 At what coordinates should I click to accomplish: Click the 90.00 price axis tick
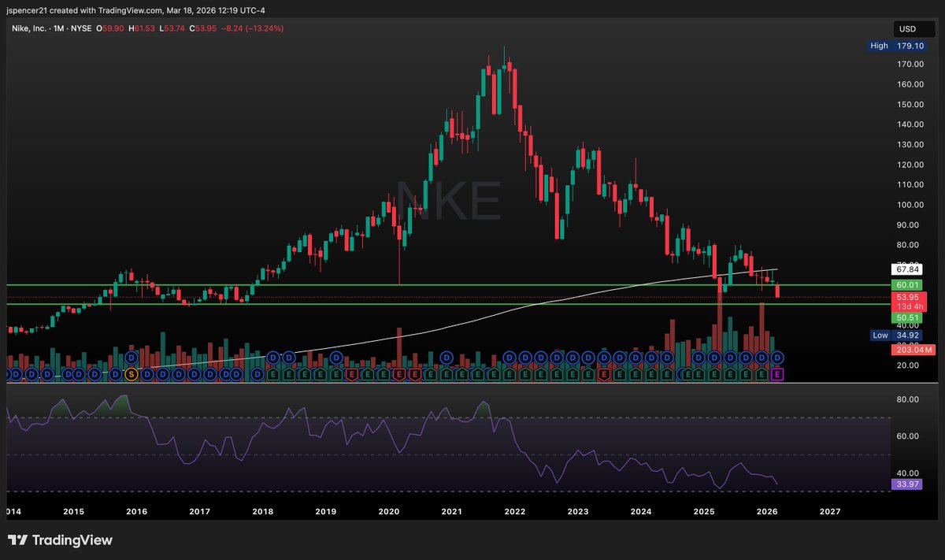point(910,225)
